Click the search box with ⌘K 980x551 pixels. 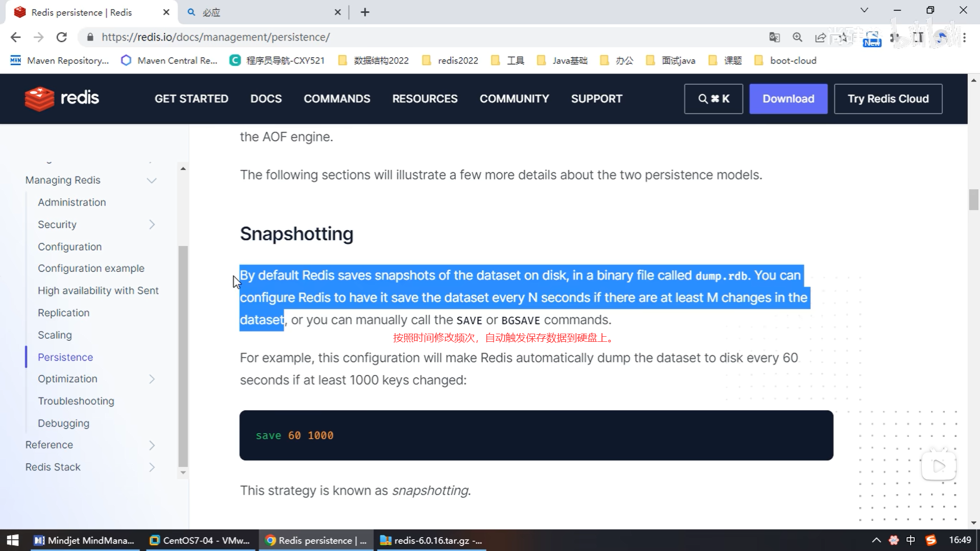713,98
